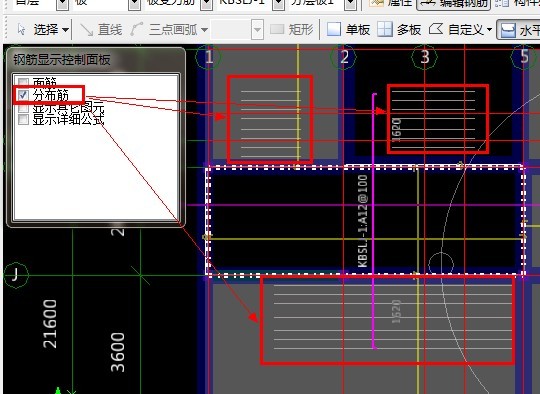Image resolution: width=540 pixels, height=394 pixels.
Task: Select the 直线 line drawing tool
Action: point(101,30)
